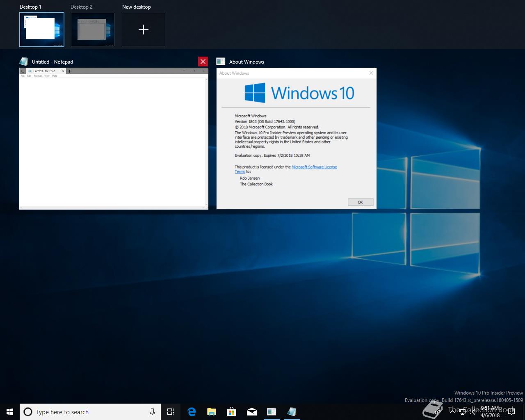Click the microphone icon in search box
This screenshot has width=525, height=420.
coord(152,412)
